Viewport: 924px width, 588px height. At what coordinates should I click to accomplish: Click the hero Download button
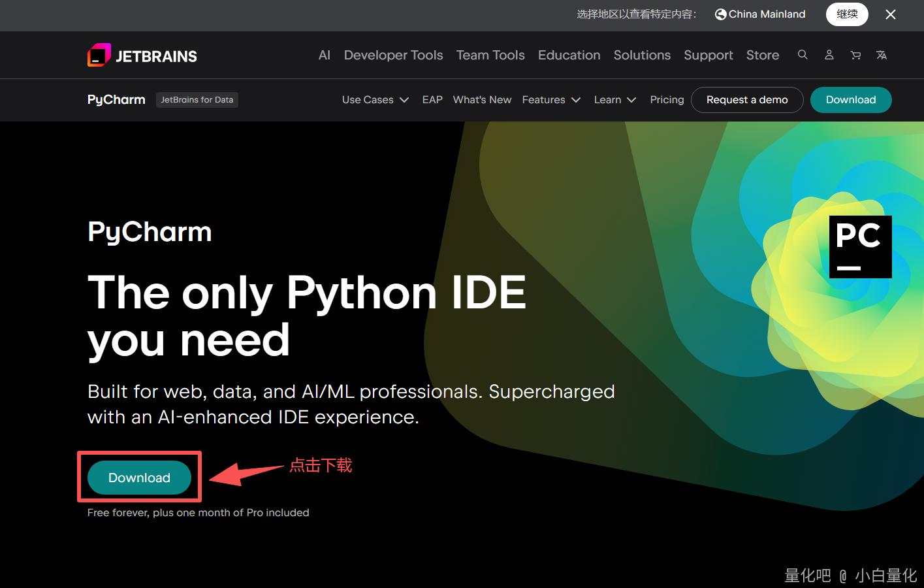coord(139,478)
